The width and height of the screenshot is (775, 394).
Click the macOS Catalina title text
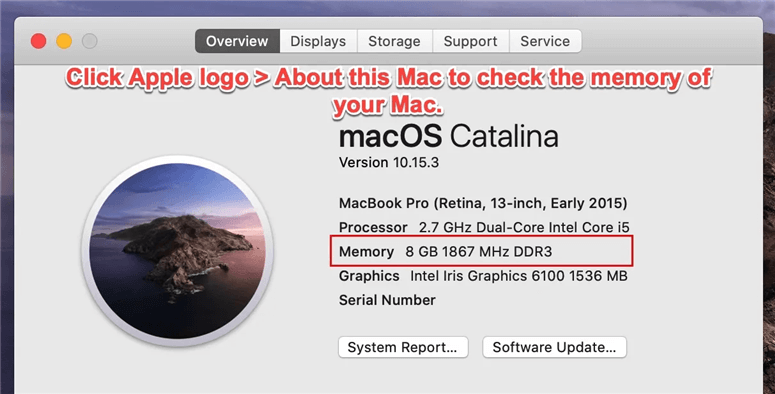(x=449, y=136)
